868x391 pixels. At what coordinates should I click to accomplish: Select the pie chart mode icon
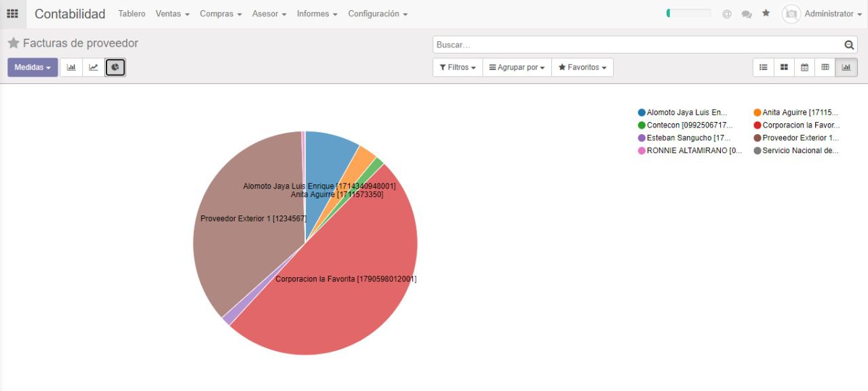pos(115,67)
